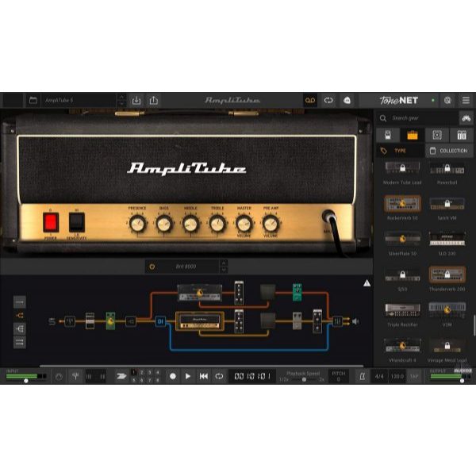Toggle the noise gate power icon
The width and height of the screenshot is (476, 476).
point(59,376)
